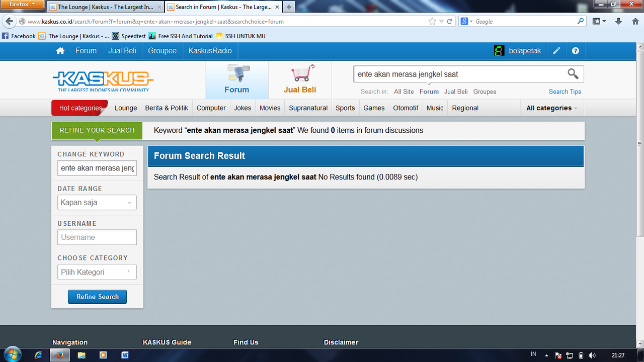Open Jual Beli in top navigation
The height and width of the screenshot is (362, 644).
tap(122, 51)
